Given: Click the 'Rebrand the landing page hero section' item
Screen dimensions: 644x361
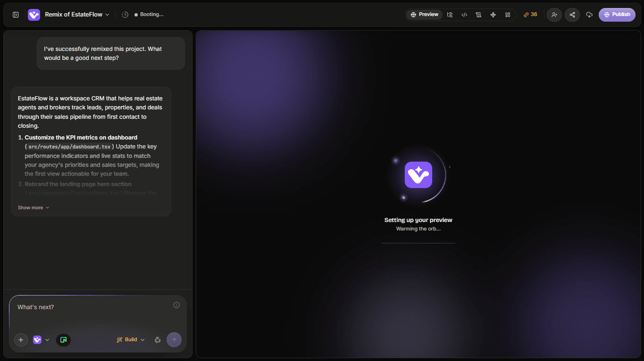Looking at the screenshot, I should point(78,184).
